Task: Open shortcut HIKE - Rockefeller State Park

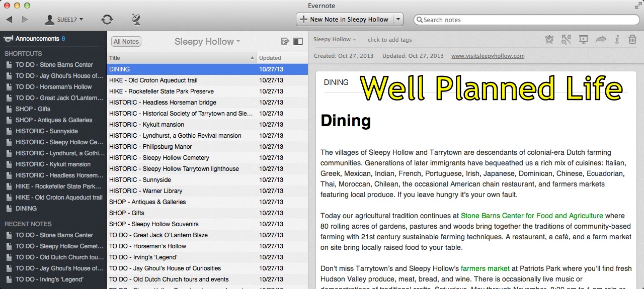Action: pyautogui.click(x=53, y=186)
